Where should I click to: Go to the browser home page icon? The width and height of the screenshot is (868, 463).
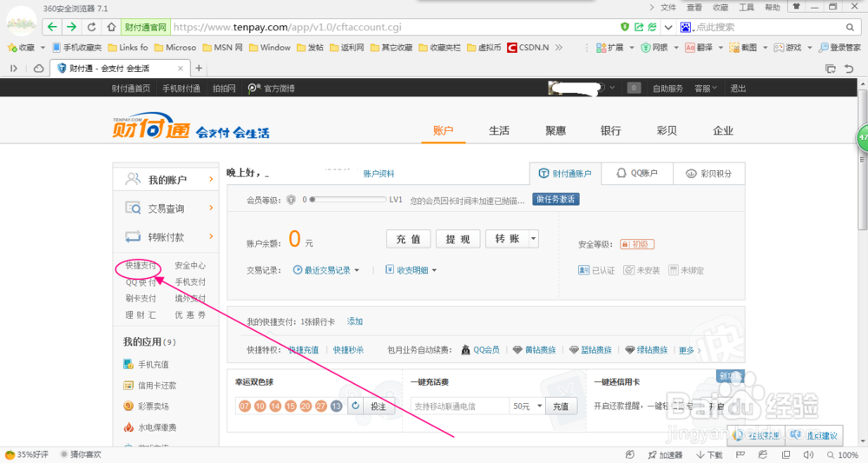pyautogui.click(x=111, y=27)
